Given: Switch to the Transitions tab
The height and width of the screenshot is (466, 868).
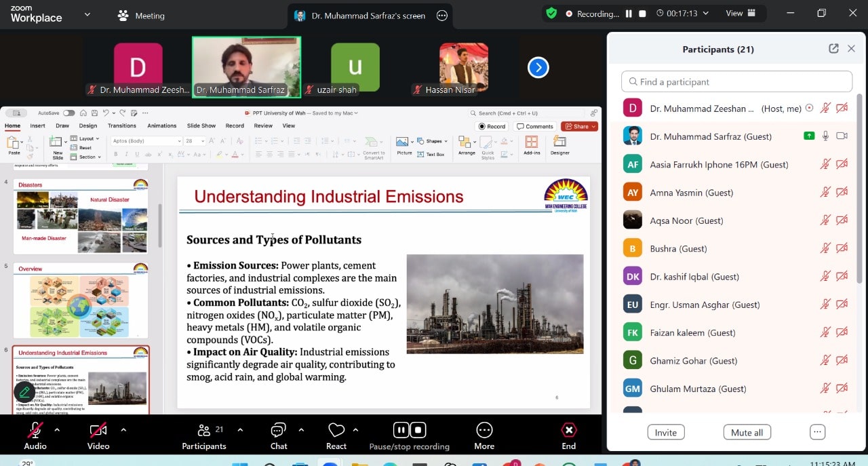Looking at the screenshot, I should 122,125.
